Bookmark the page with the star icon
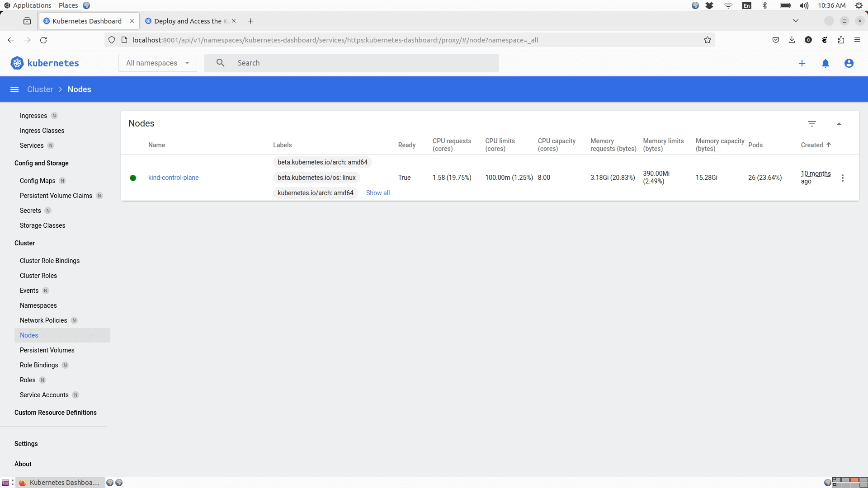Screen dimensions: 868x488 pos(708,40)
